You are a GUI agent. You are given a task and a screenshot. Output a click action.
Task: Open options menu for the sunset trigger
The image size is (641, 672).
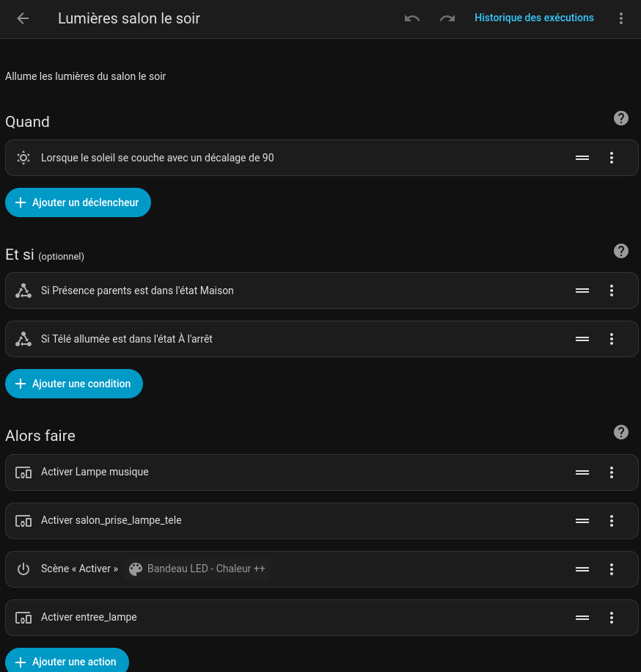[612, 158]
